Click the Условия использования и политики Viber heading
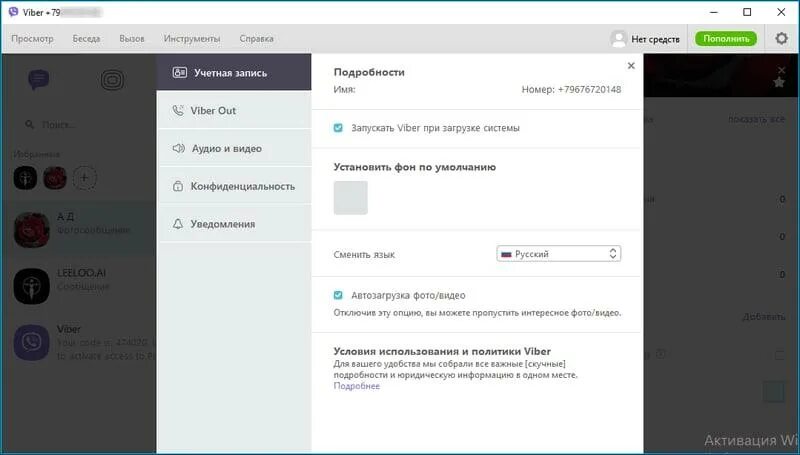800x455 pixels. (x=442, y=351)
